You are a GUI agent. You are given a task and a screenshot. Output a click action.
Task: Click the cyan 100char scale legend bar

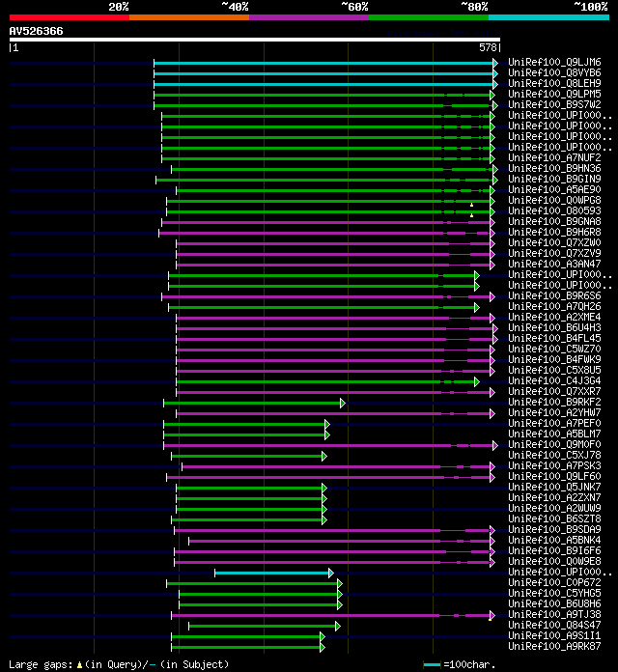pos(432,664)
